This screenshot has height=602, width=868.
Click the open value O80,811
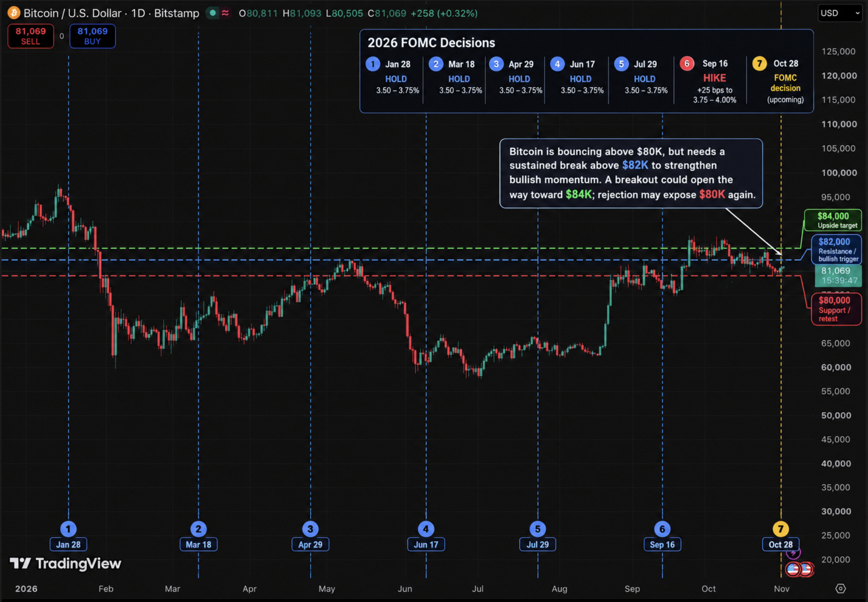click(258, 13)
